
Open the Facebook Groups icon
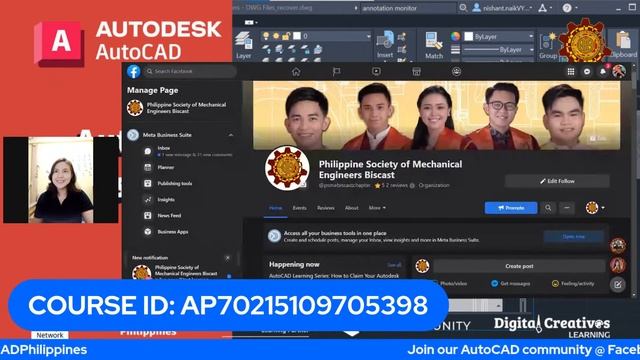(456, 72)
